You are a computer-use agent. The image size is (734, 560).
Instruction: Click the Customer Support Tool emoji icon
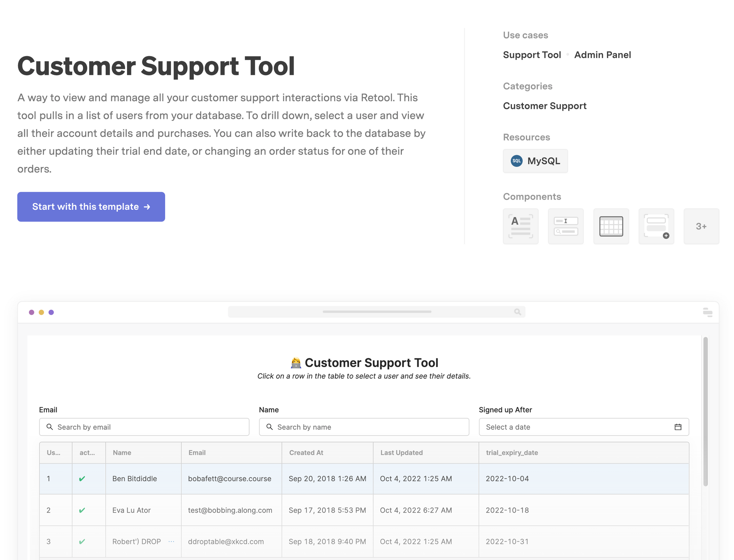coord(296,363)
